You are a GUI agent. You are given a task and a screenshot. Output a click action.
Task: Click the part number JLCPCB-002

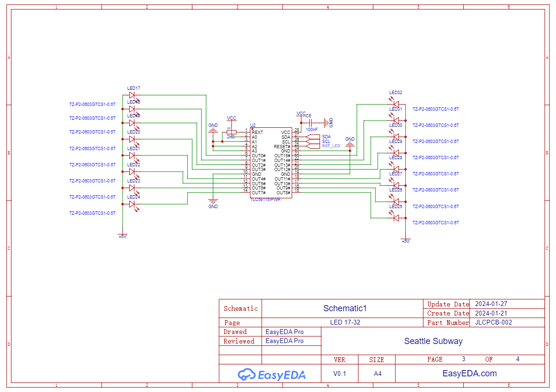(x=493, y=322)
